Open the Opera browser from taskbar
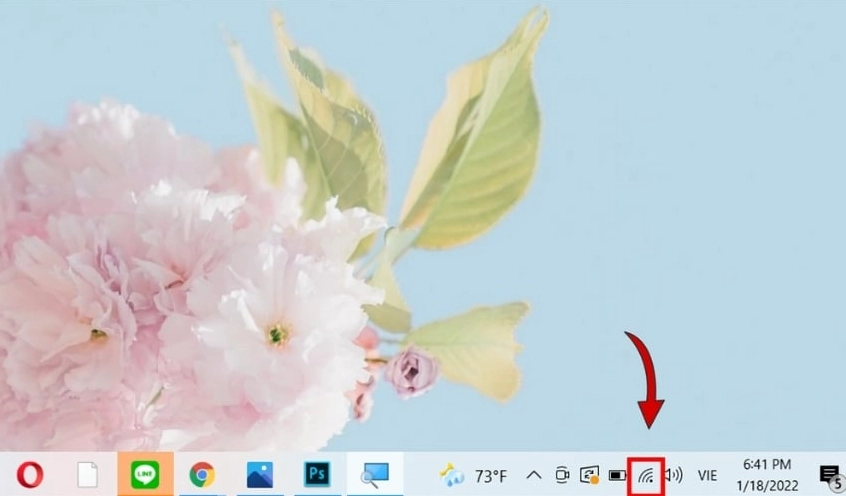846x496 pixels. pyautogui.click(x=30, y=475)
